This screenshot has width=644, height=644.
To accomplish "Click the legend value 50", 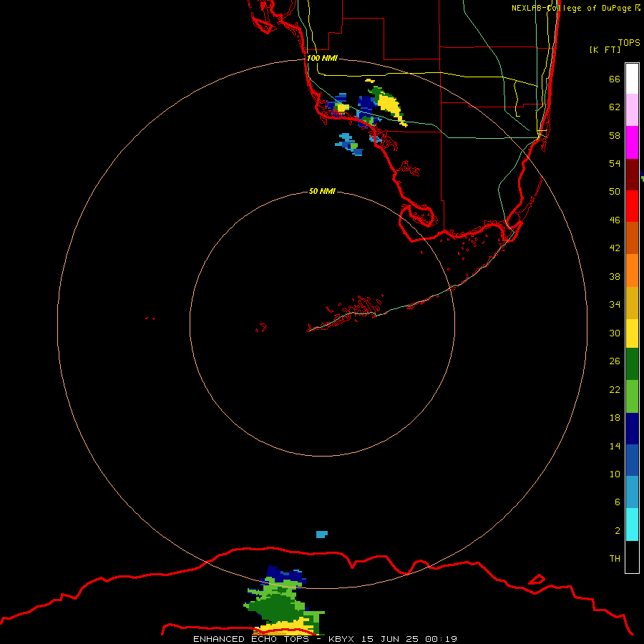I will click(615, 191).
